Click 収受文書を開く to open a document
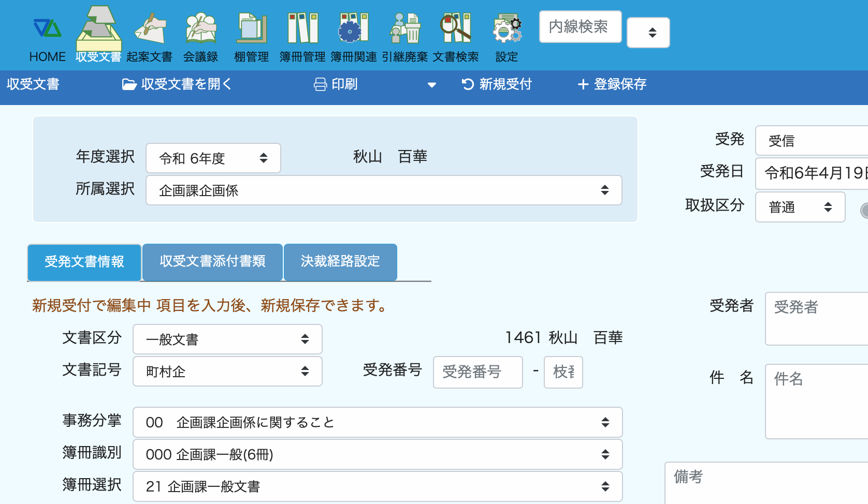Screen dimensions: 868x504 [177, 84]
